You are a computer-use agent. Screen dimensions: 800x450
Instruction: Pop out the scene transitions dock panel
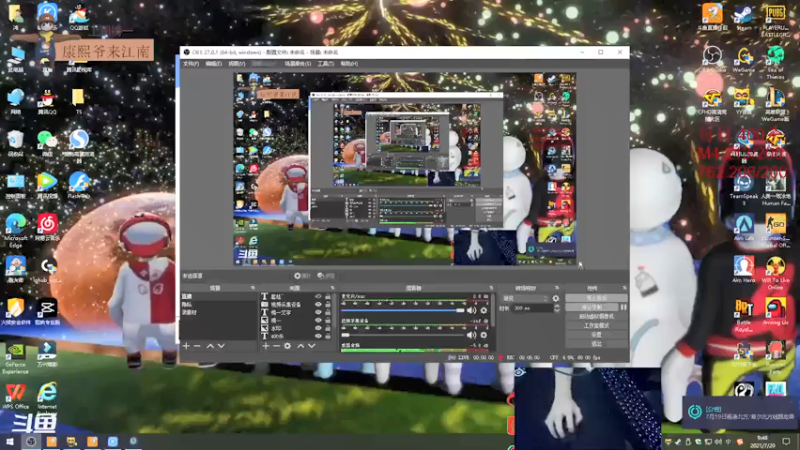click(x=557, y=288)
